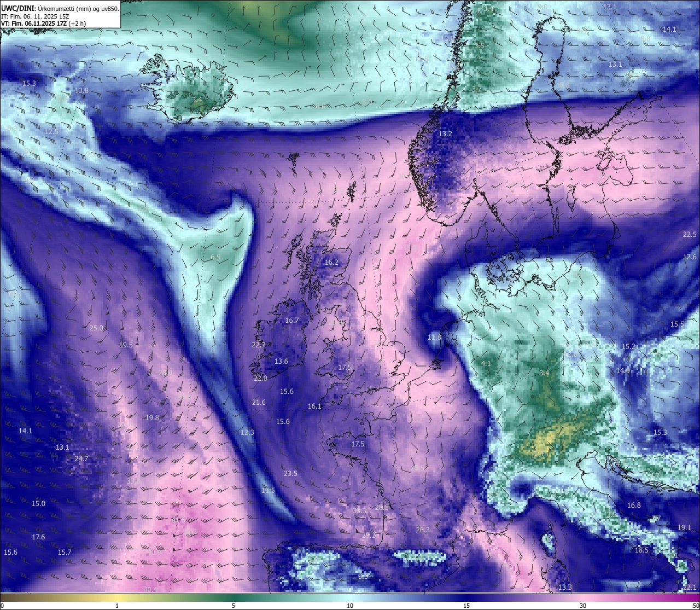Screen dimensions: 700x610
Task: Click the 9.3 value over Spain
Action: pos(363,577)
